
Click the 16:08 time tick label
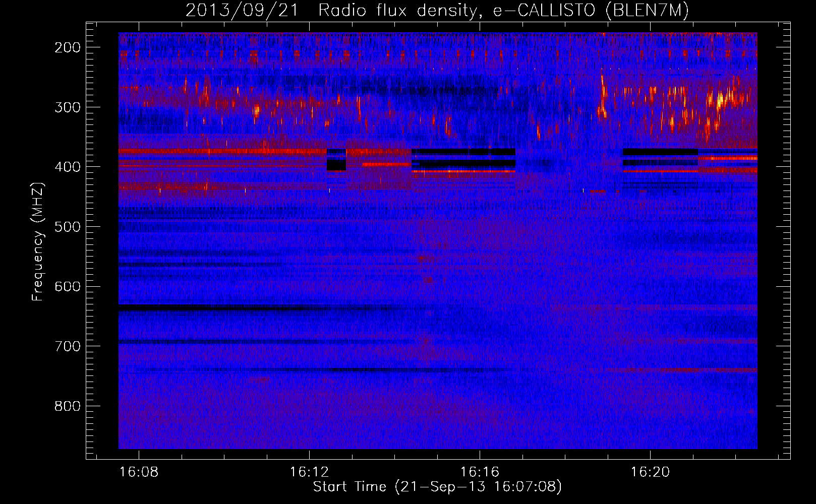139,472
